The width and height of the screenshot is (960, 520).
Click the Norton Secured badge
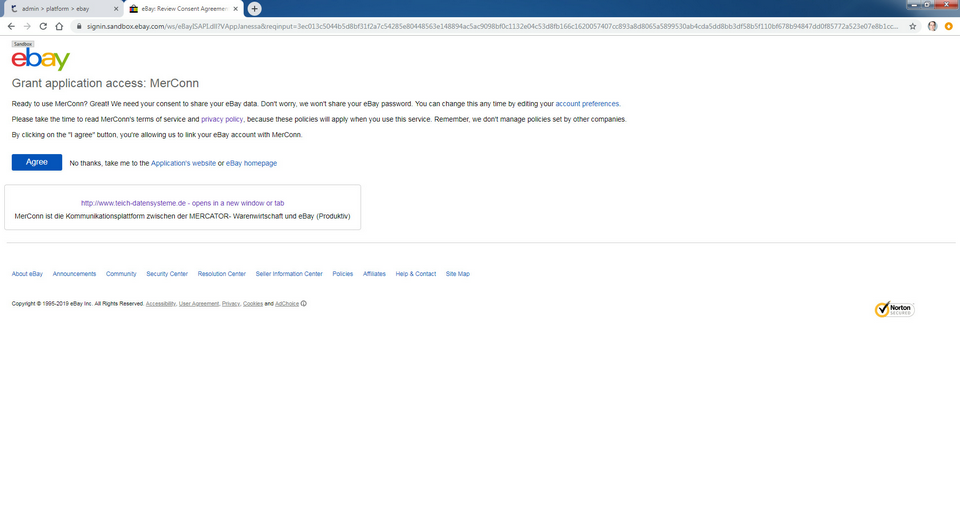pyautogui.click(x=894, y=309)
